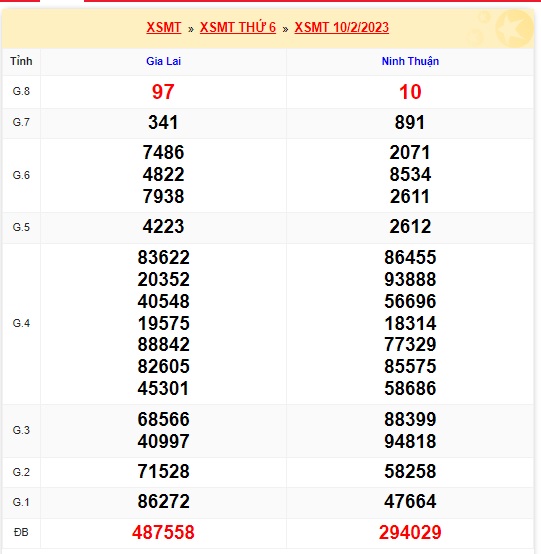Image resolution: width=541 pixels, height=554 pixels.
Task: Open the Gia Lai province link
Action: [x=164, y=61]
